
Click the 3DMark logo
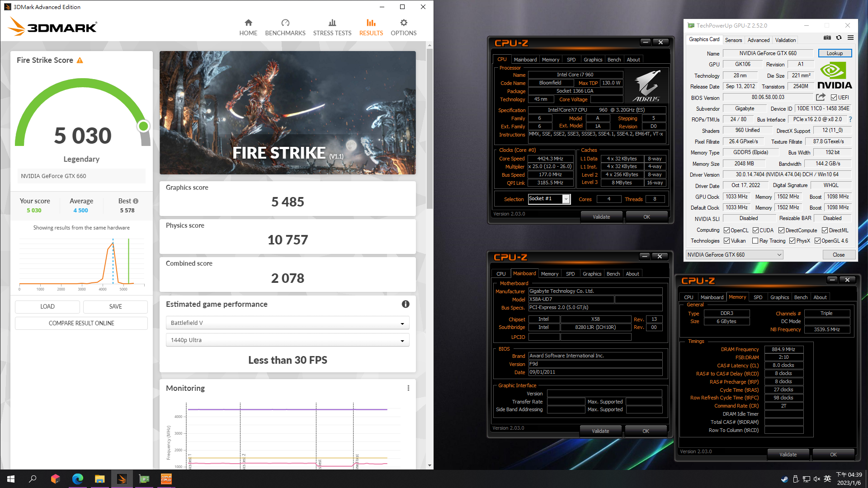52,27
